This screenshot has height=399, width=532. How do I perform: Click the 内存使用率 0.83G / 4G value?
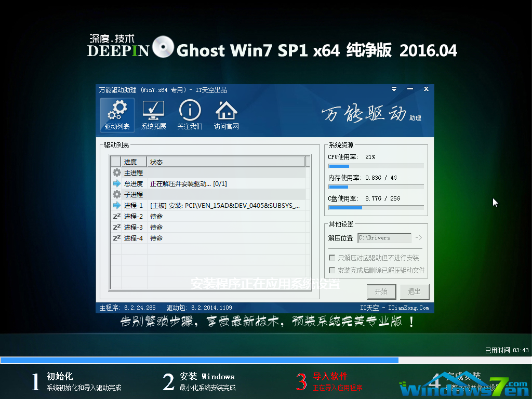pos(381,178)
